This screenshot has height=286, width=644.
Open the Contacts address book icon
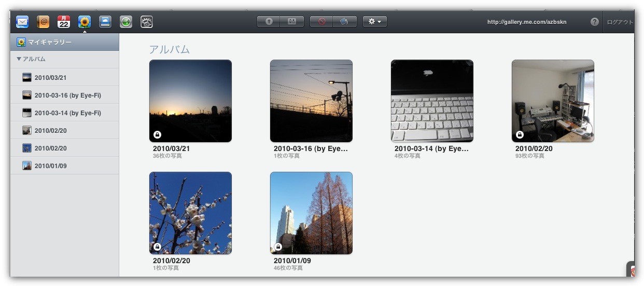point(43,22)
